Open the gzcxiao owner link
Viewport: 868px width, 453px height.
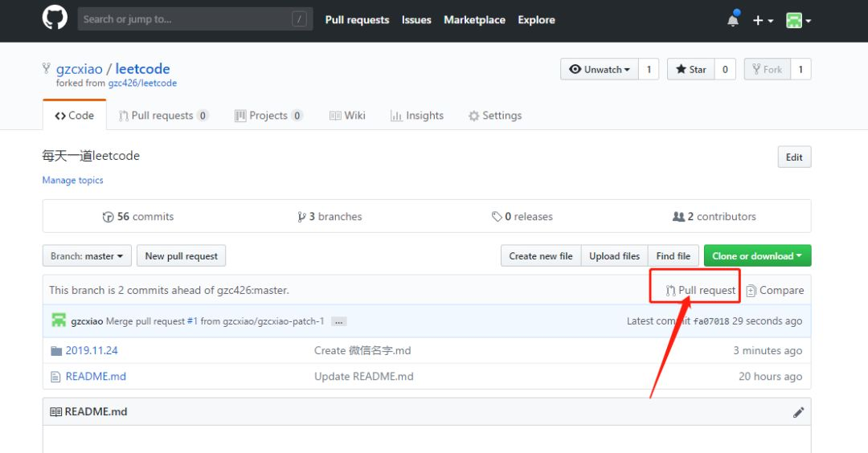pyautogui.click(x=79, y=68)
